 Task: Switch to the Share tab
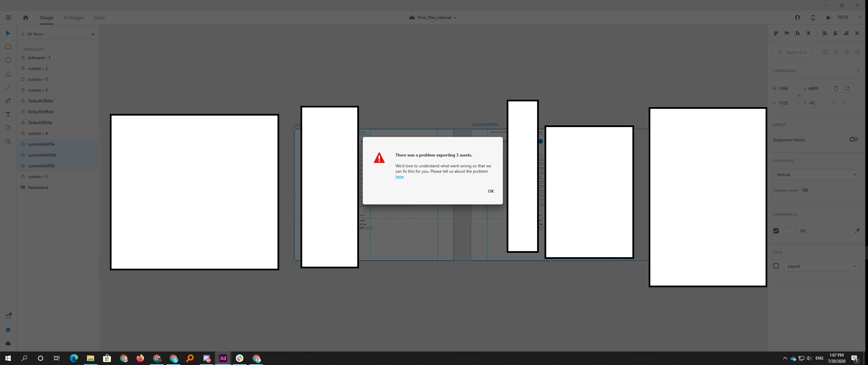99,18
